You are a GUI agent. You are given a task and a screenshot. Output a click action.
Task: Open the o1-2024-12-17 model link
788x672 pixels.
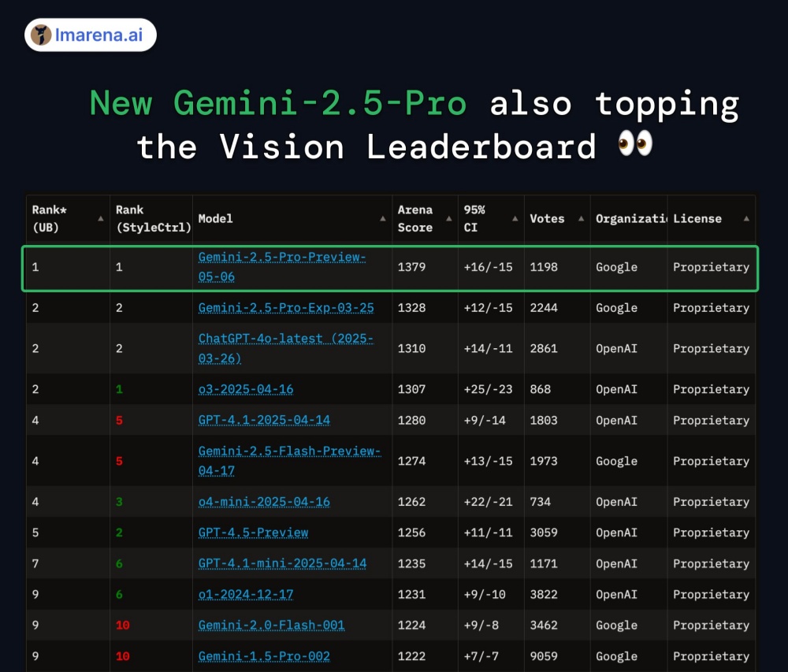(246, 595)
